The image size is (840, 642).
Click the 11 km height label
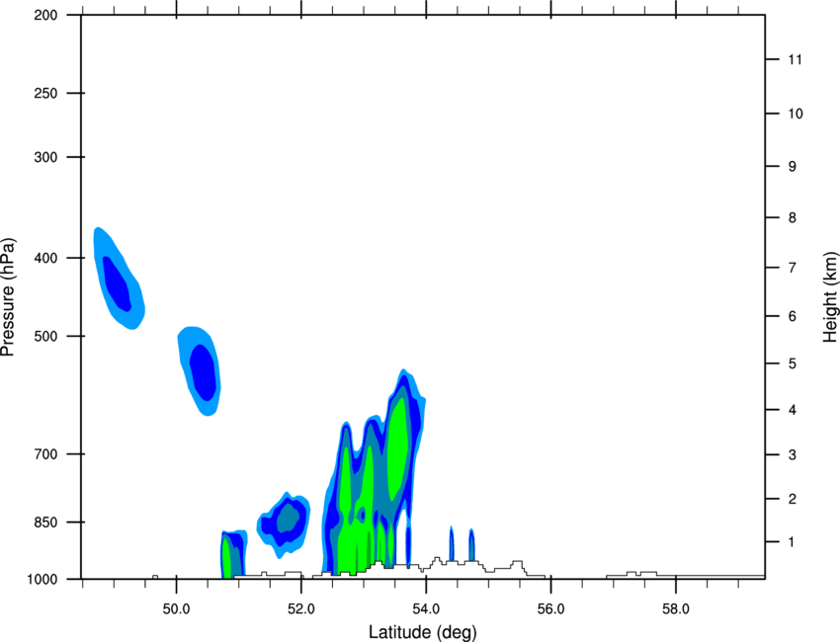(795, 59)
